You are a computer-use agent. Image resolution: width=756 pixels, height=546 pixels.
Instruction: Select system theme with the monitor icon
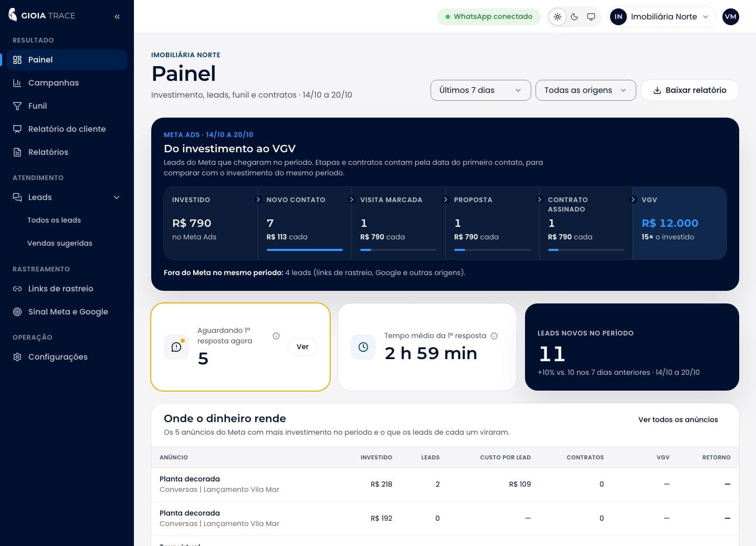(x=591, y=17)
